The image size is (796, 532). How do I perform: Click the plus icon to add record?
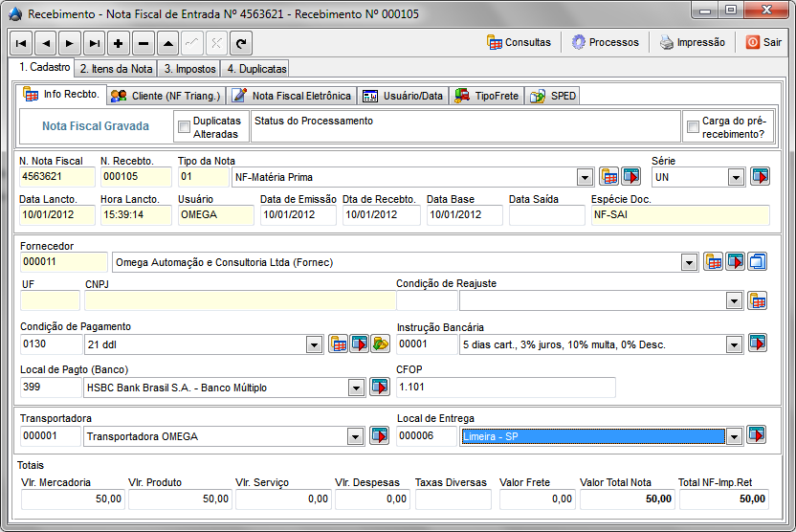(x=119, y=43)
